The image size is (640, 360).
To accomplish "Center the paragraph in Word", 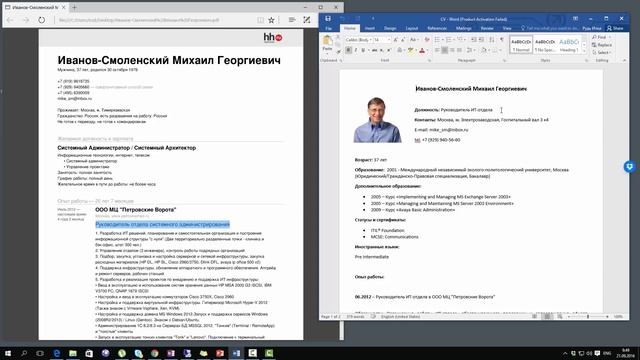I will point(444,50).
